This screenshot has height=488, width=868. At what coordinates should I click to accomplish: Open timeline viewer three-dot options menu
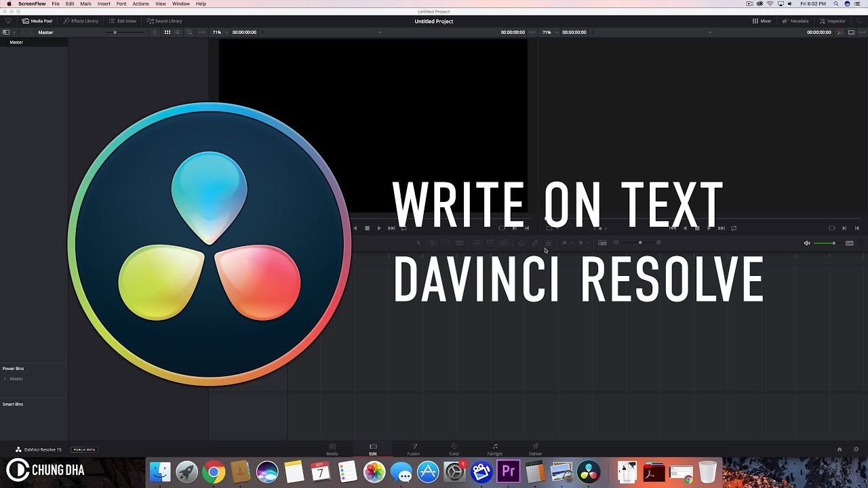[861, 33]
